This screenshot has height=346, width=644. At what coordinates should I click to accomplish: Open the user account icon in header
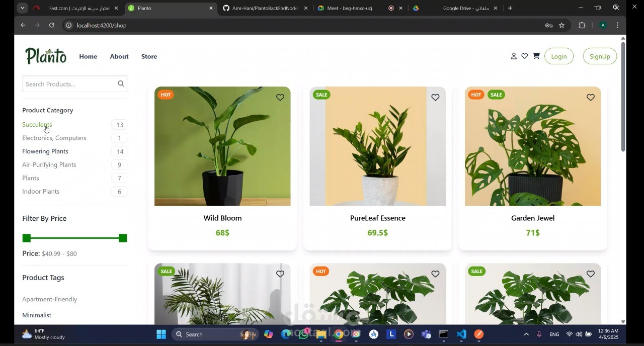(514, 56)
